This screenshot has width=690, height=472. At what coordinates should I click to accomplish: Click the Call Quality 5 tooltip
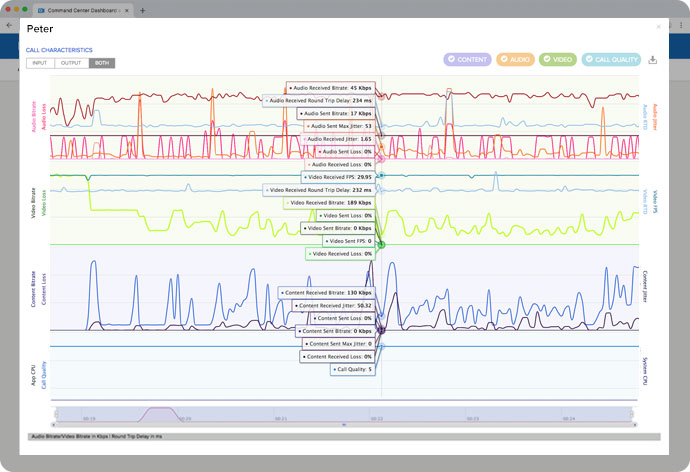(353, 369)
